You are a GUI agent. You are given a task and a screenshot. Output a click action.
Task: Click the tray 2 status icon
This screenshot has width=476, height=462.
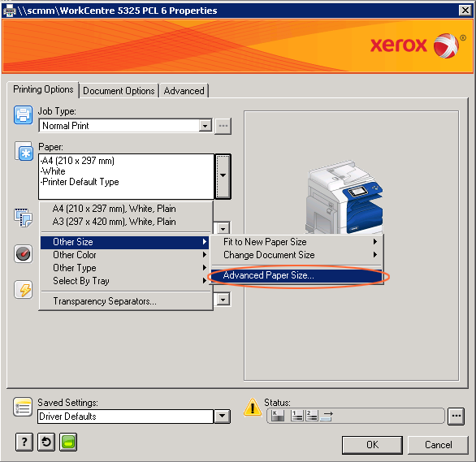click(312, 415)
